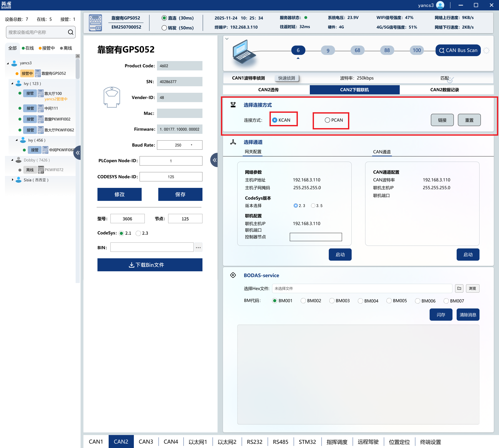Image resolution: width=499 pixels, height=448 pixels.
Task: Select BM003 code option
Action: (332, 301)
